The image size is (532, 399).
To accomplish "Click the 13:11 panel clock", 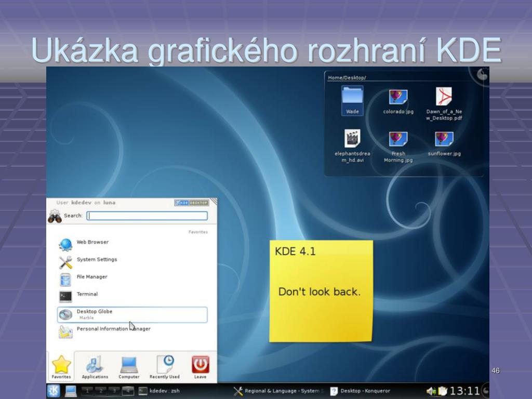I will [x=464, y=391].
